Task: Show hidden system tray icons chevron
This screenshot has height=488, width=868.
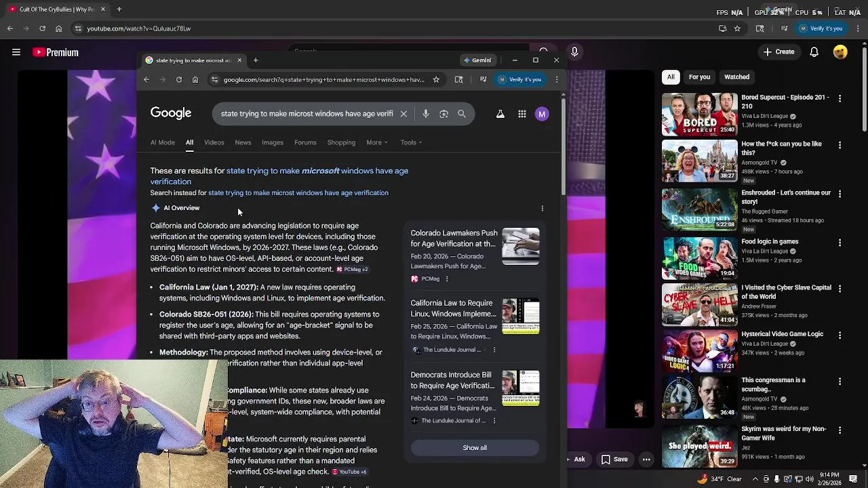Action: pos(756,479)
